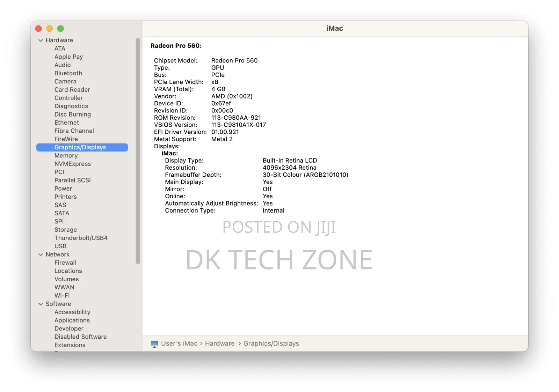The width and height of the screenshot is (559, 392).
Task: Open Diagnostics in the sidebar
Action: click(x=71, y=106)
